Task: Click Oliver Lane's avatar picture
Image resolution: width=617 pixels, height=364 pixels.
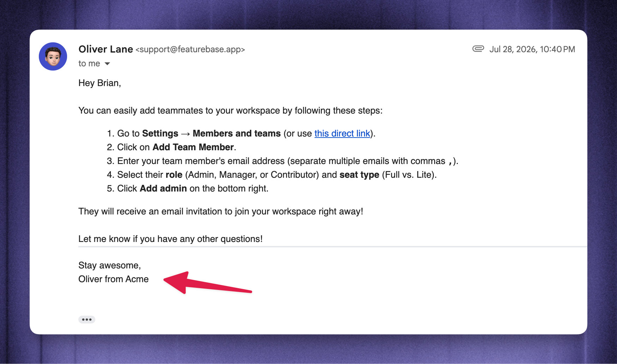Action: [x=53, y=56]
